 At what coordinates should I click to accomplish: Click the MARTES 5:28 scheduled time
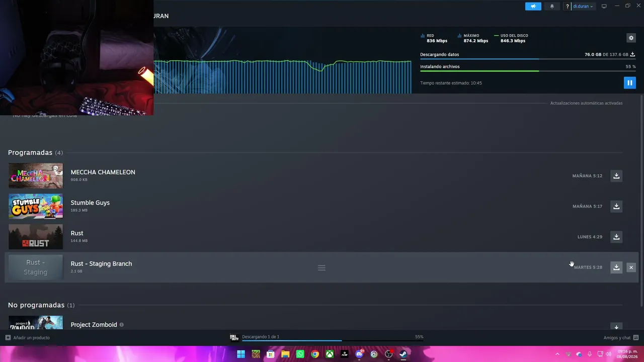[588, 267]
